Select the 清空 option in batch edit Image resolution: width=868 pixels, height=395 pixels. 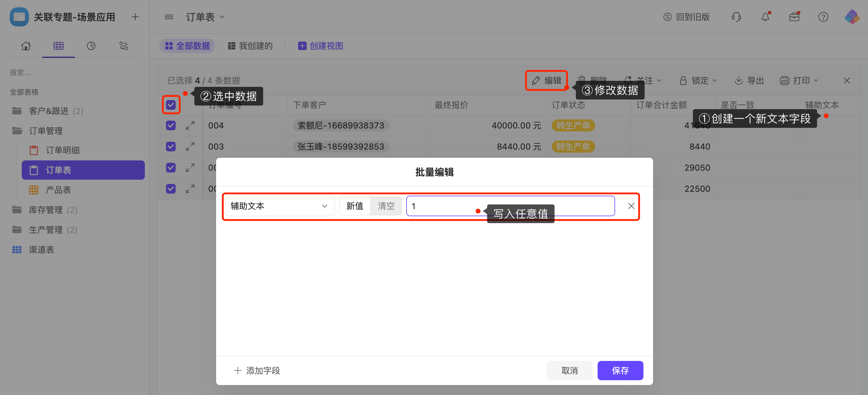[x=386, y=206]
